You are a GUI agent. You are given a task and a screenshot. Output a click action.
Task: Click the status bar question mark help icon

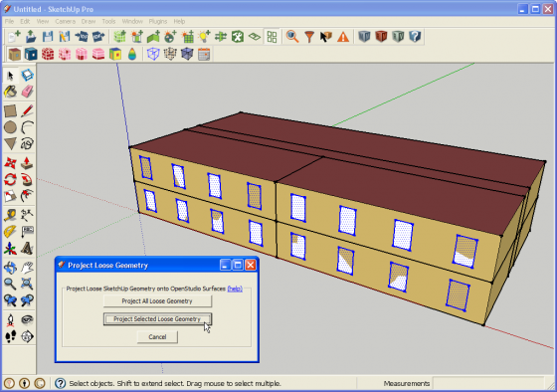point(61,383)
